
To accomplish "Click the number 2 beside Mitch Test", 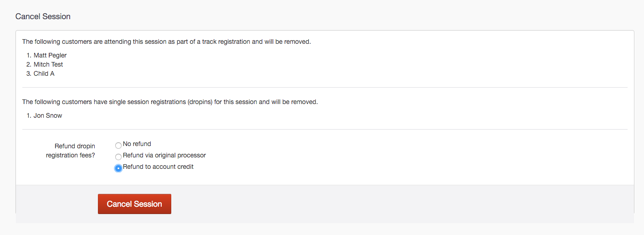I will coord(29,64).
